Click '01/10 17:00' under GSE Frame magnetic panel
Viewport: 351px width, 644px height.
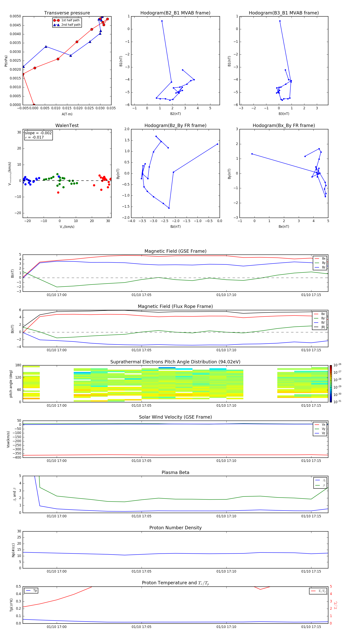pos(57,295)
